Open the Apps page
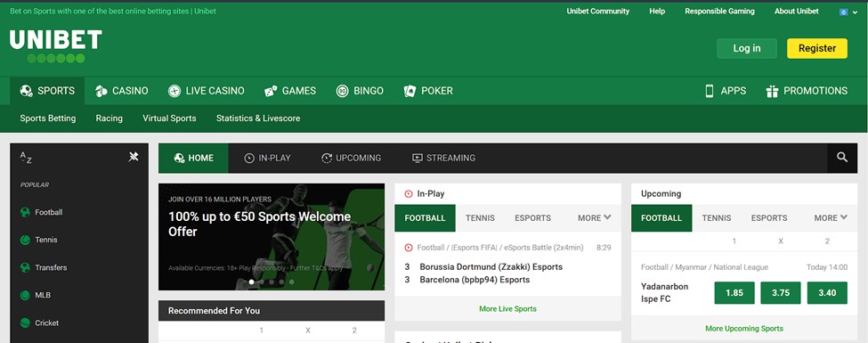 (726, 91)
